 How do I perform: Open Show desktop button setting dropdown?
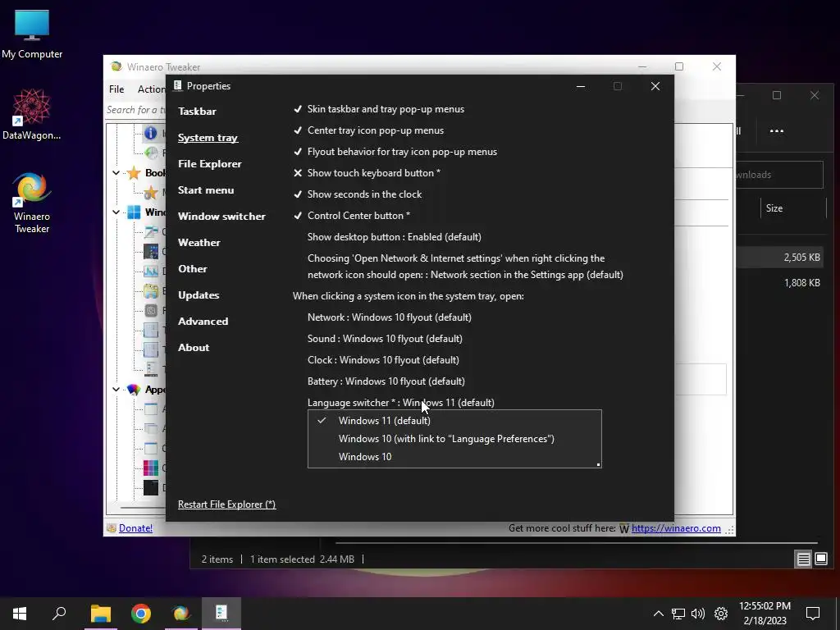pyautogui.click(x=395, y=237)
